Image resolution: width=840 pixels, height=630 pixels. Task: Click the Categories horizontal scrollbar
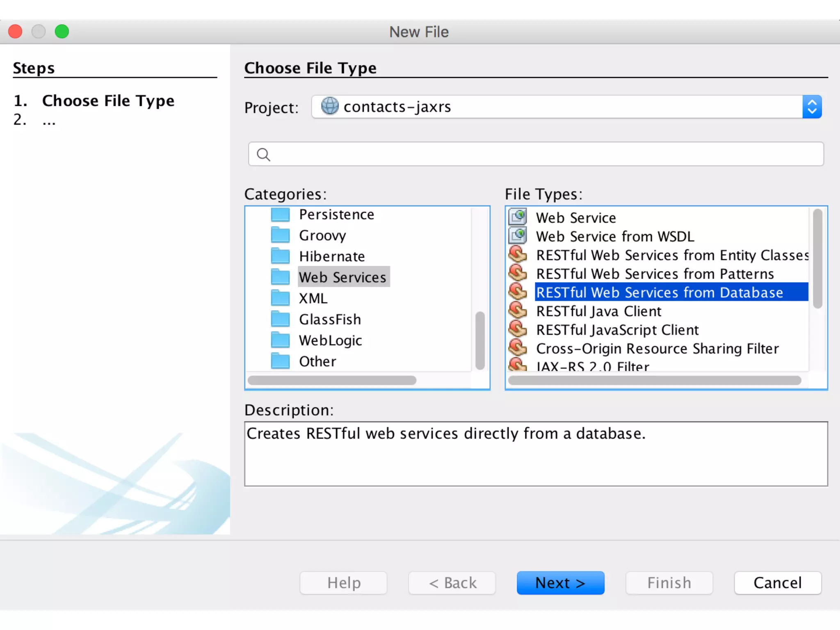pyautogui.click(x=332, y=380)
